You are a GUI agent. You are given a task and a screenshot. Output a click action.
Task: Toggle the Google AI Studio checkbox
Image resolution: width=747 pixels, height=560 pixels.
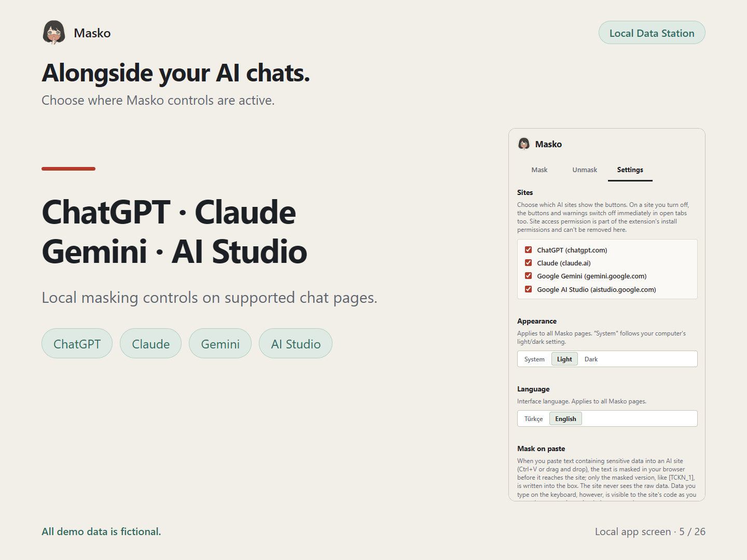point(528,289)
